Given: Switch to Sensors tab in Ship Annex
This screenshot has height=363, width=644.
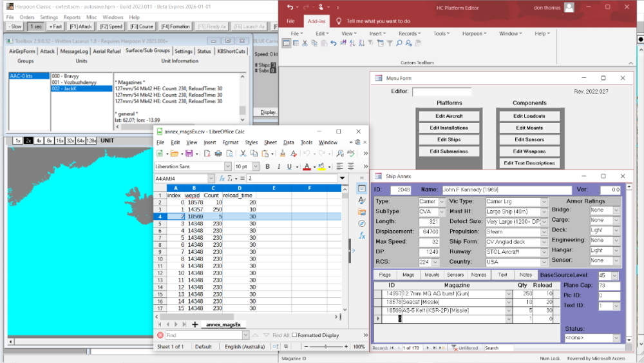Looking at the screenshot, I should (455, 275).
